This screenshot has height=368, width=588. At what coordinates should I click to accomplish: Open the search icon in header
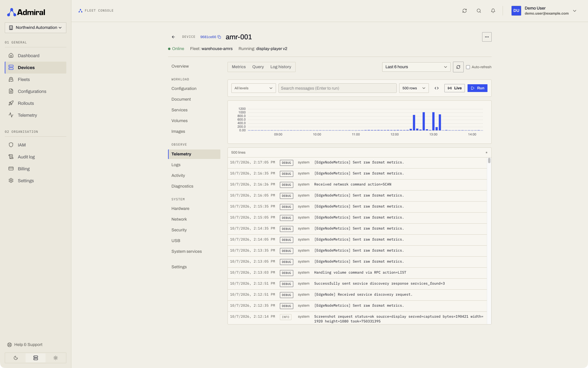tap(479, 11)
